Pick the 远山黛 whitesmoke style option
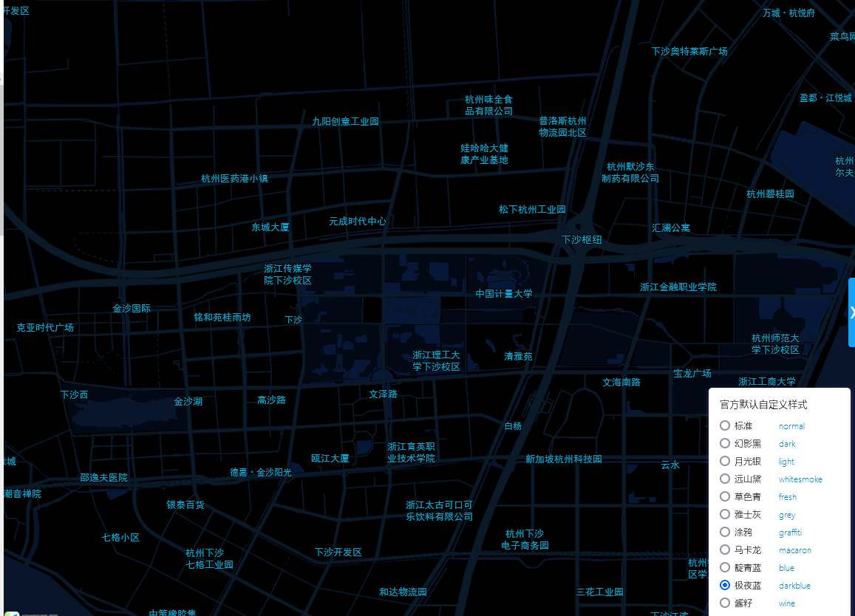 [725, 479]
